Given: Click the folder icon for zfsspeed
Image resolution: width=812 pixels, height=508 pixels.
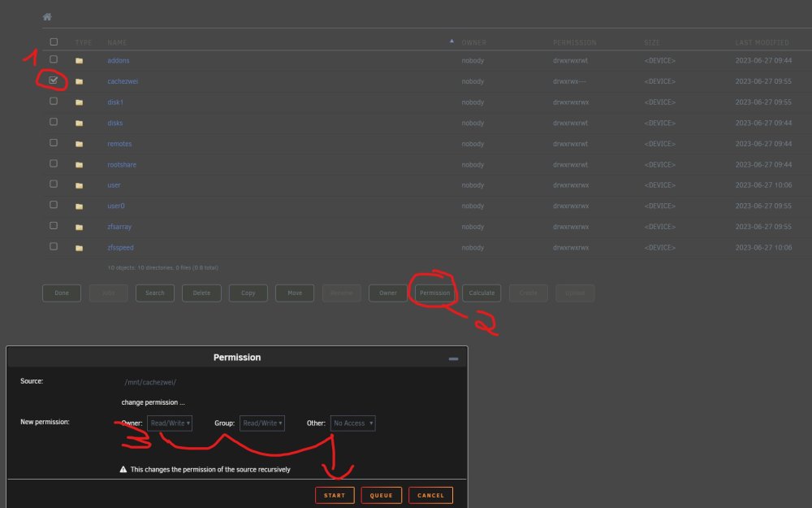Looking at the screenshot, I should point(80,248).
